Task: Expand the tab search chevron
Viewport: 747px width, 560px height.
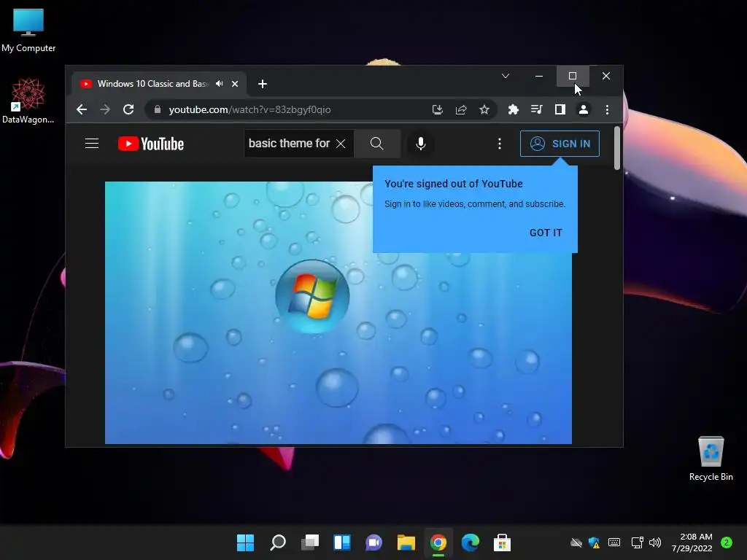Action: point(506,76)
